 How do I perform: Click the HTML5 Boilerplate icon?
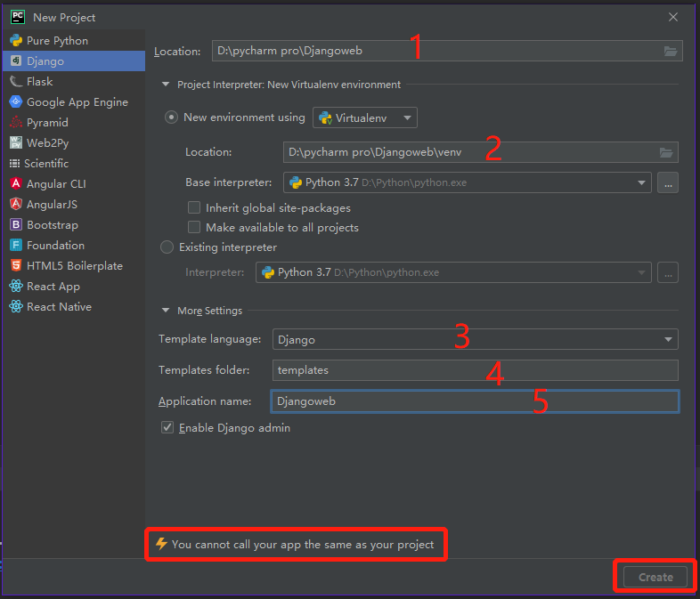16,265
